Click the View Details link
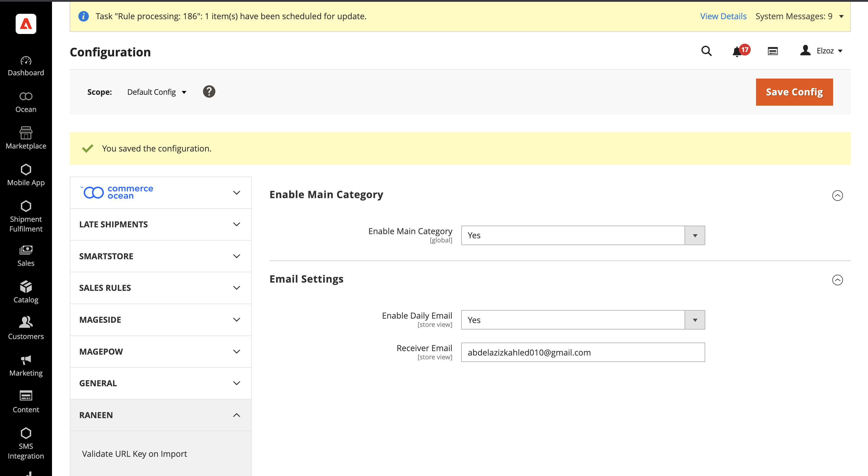This screenshot has height=476, width=868. 723,16
